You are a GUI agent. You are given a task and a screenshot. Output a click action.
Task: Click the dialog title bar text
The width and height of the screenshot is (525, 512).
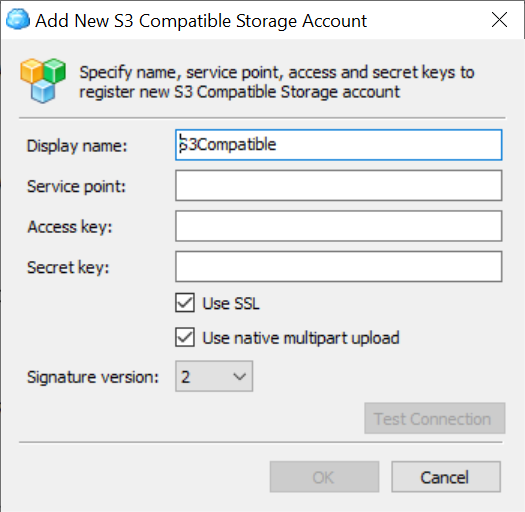tap(201, 21)
